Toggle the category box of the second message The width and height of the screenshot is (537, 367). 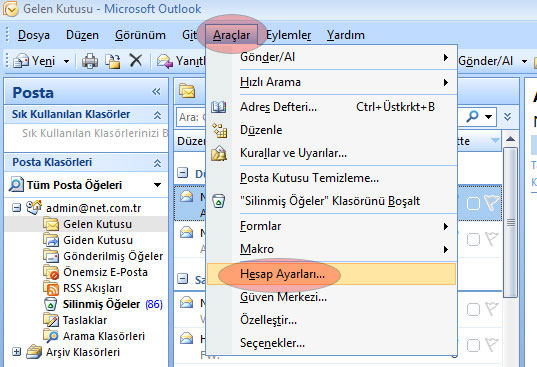(x=473, y=240)
